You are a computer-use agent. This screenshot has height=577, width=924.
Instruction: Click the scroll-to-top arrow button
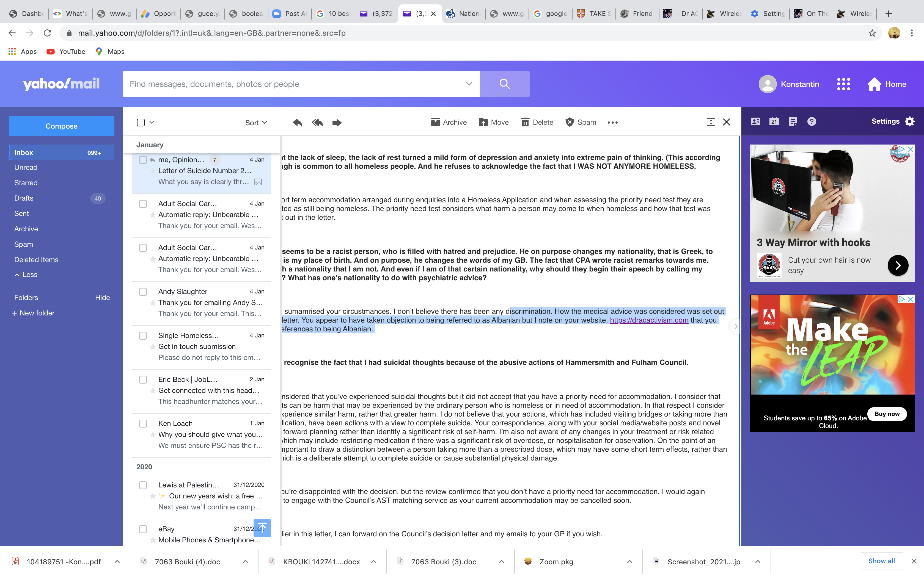[262, 528]
